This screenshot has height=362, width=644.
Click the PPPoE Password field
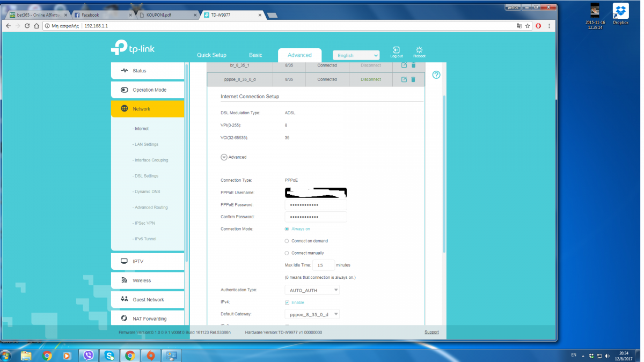coord(316,205)
